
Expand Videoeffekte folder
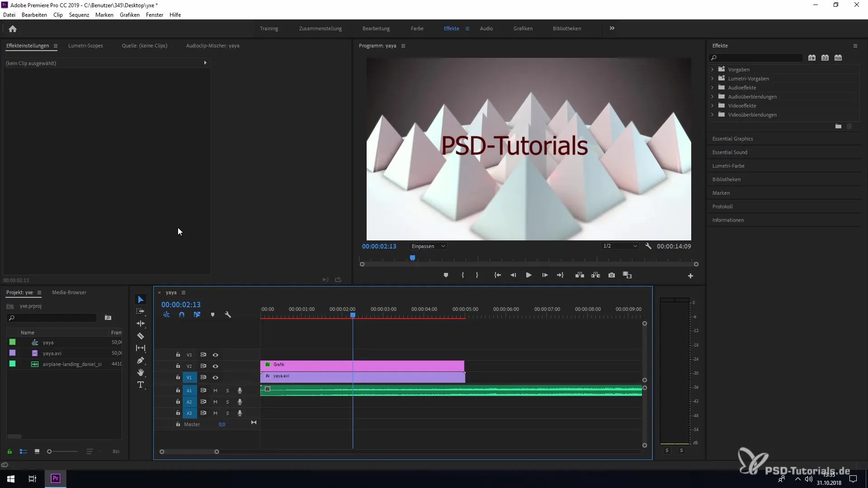click(712, 105)
